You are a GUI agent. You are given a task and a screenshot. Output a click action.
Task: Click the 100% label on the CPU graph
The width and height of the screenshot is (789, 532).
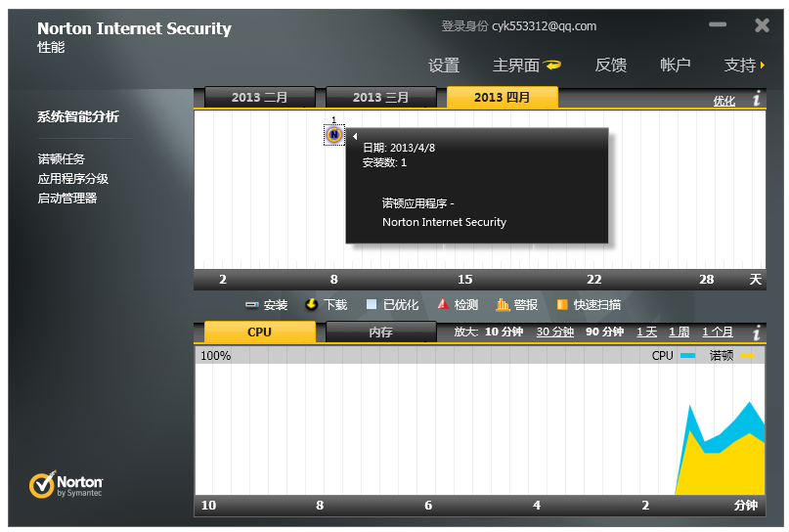click(x=215, y=356)
